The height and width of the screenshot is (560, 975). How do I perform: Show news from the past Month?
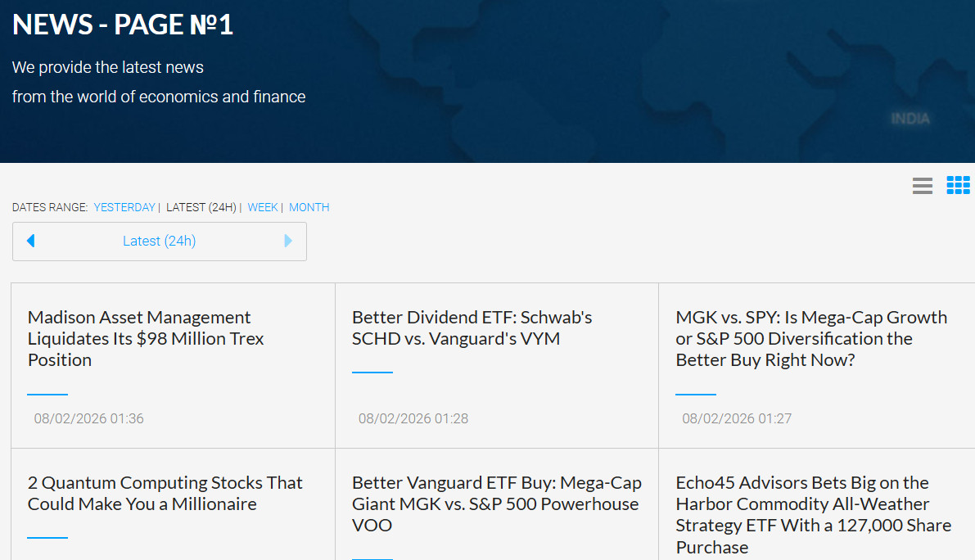(309, 207)
